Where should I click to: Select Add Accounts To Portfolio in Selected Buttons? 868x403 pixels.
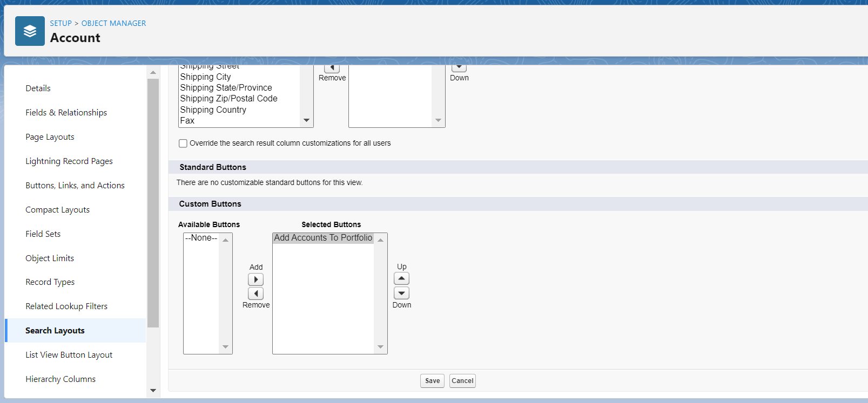point(323,238)
